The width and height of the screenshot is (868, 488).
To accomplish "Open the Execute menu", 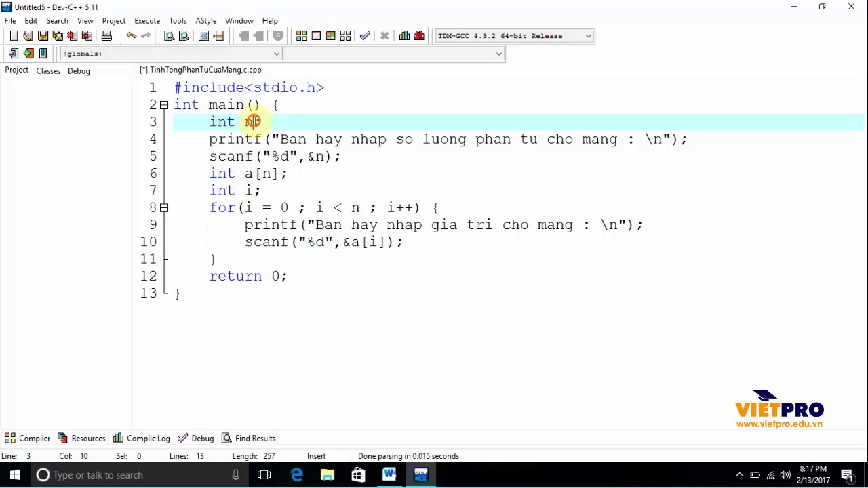I will coord(147,21).
